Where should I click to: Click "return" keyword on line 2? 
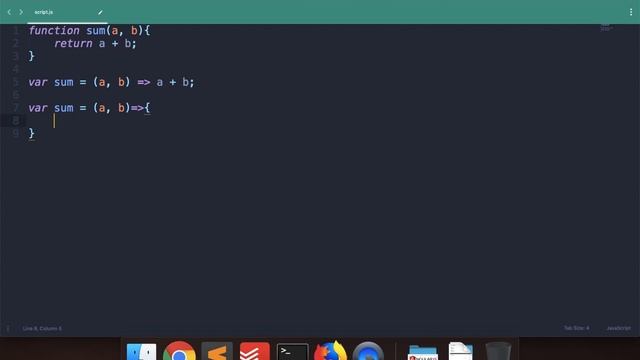click(73, 43)
